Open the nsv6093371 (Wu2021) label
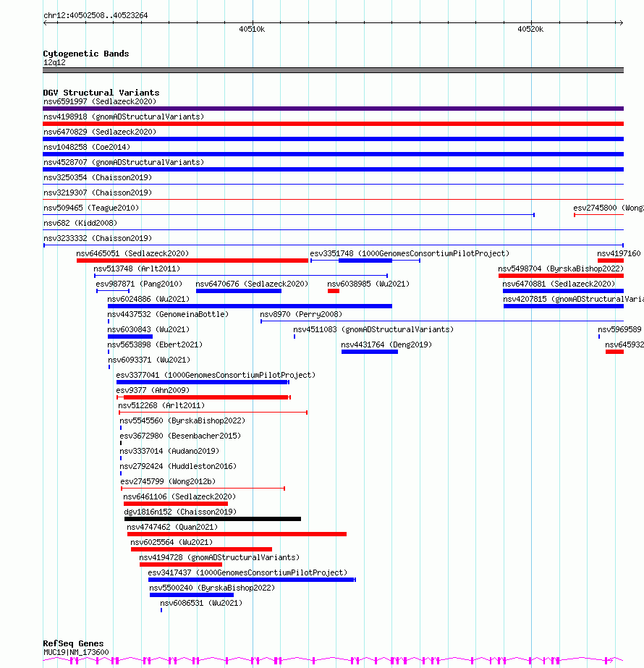The width and height of the screenshot is (644, 668). (x=149, y=360)
